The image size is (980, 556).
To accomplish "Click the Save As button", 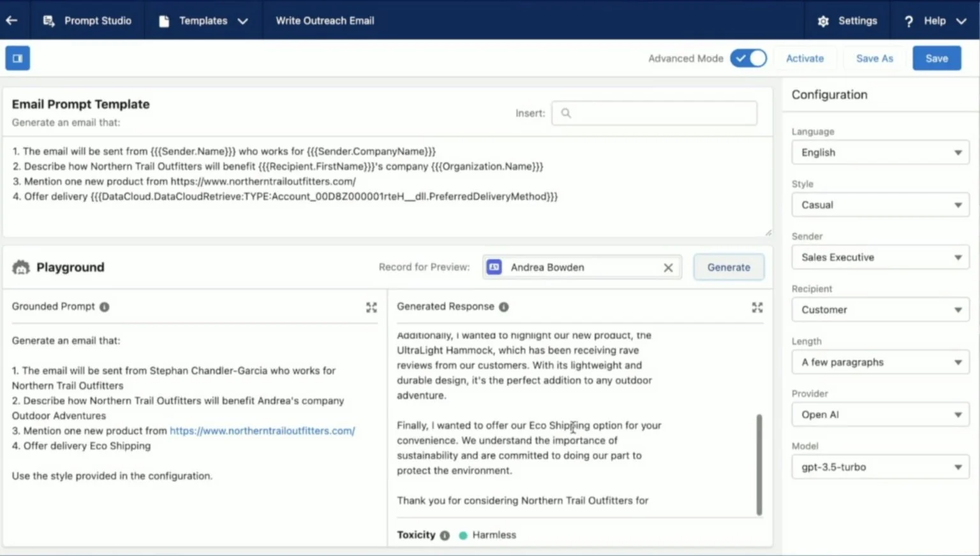I will click(x=874, y=58).
